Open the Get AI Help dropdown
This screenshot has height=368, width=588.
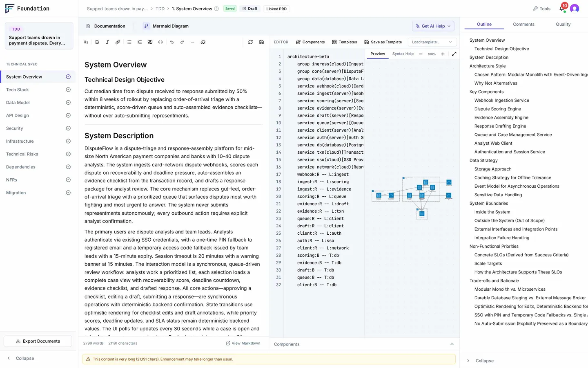[x=433, y=26]
